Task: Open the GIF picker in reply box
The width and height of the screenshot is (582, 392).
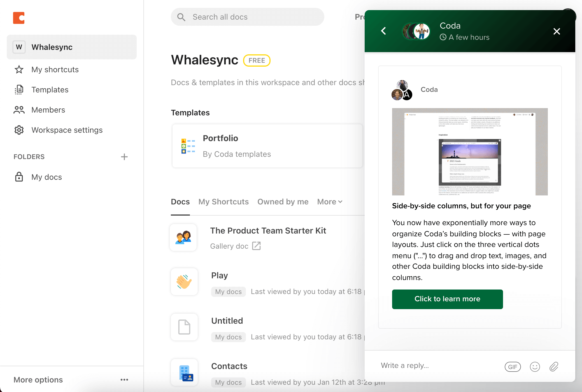Action: tap(513, 367)
